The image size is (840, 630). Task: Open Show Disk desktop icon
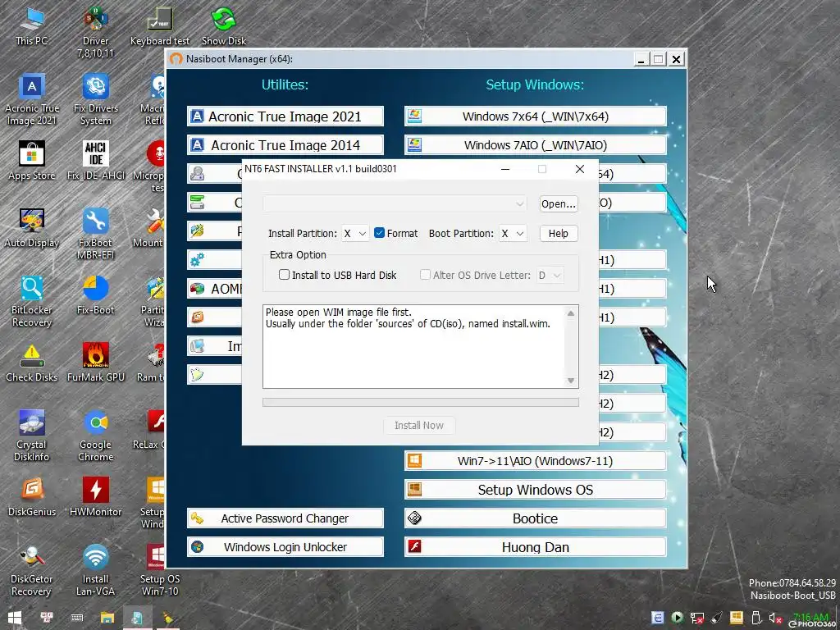point(224,26)
